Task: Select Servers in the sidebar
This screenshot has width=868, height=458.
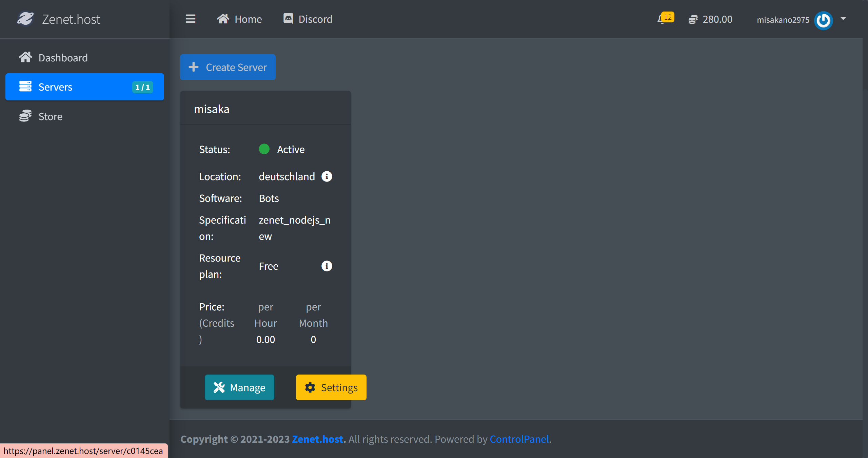Action: 56,87
